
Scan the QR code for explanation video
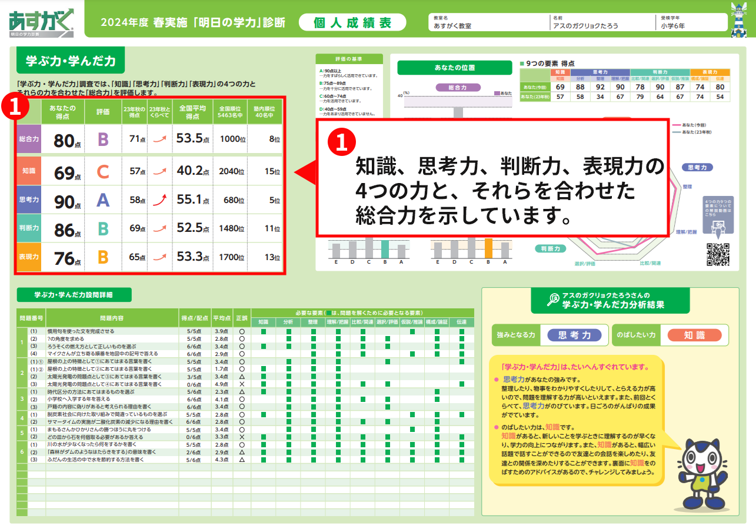pos(717,254)
